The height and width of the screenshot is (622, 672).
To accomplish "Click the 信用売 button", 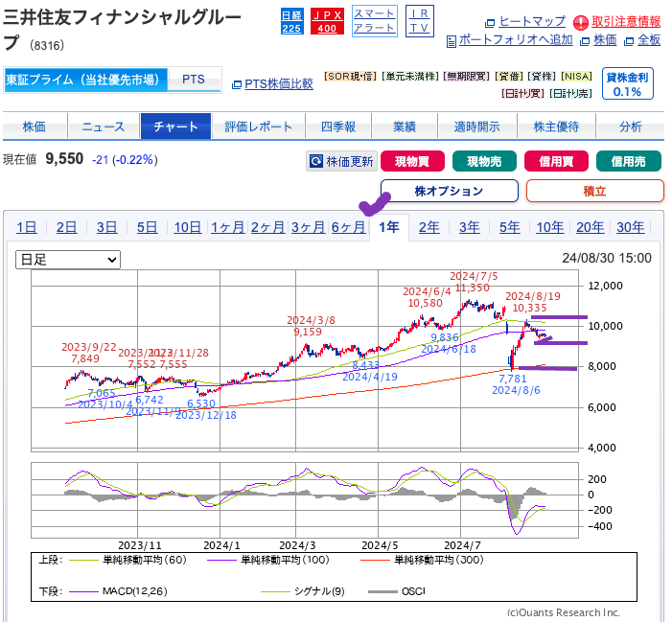I will [628, 161].
